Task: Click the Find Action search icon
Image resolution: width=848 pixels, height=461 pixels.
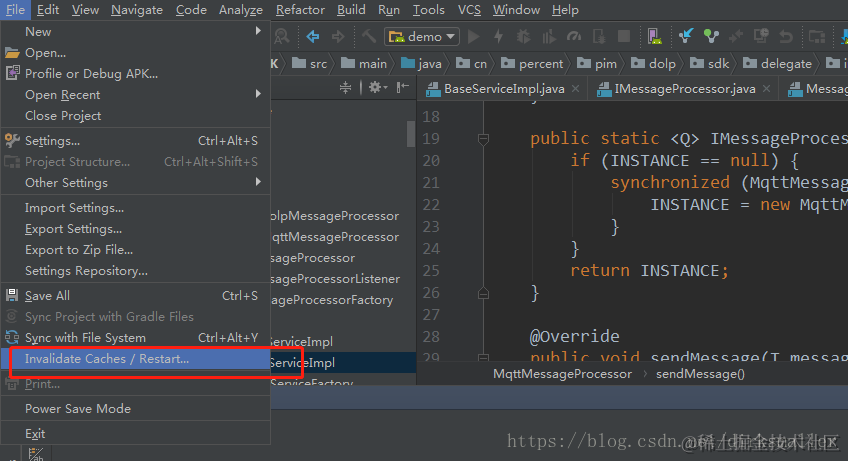Action: point(282,37)
